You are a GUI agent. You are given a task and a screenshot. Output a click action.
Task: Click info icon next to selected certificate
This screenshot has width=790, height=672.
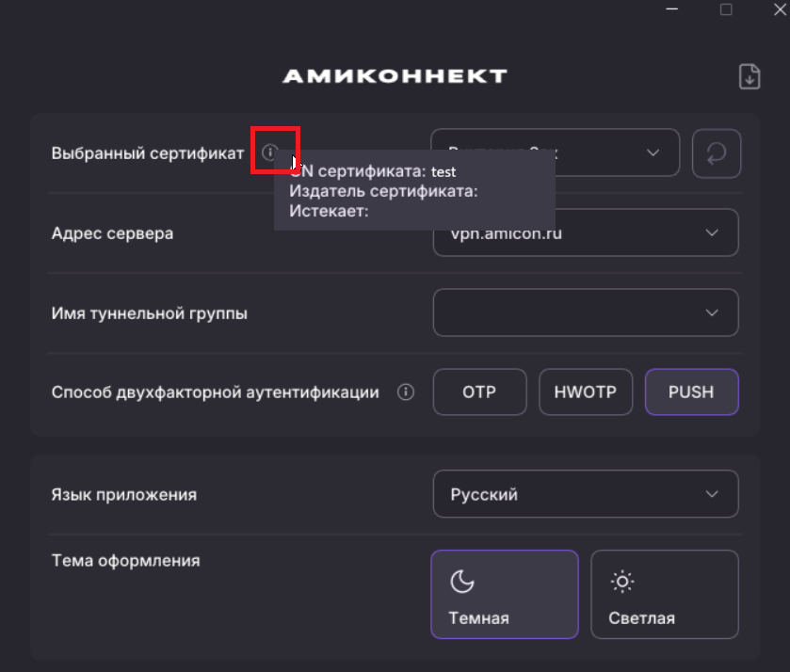point(270,152)
